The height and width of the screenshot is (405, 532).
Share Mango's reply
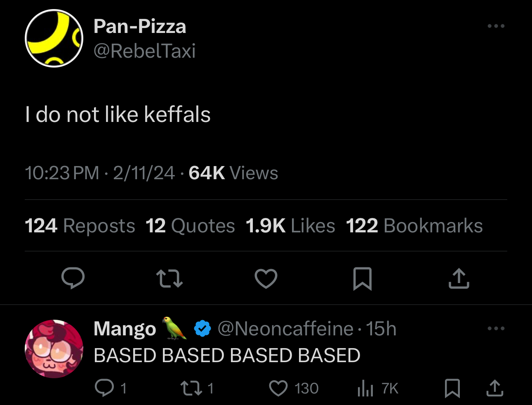pyautogui.click(x=494, y=388)
